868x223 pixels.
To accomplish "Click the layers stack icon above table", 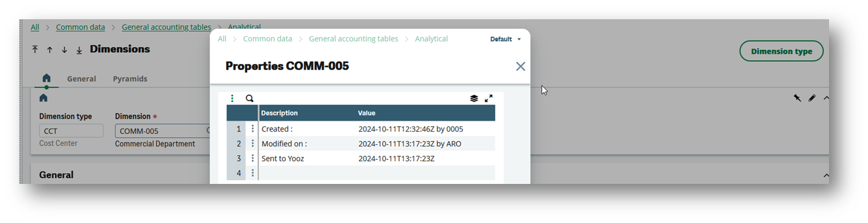I will pyautogui.click(x=474, y=99).
